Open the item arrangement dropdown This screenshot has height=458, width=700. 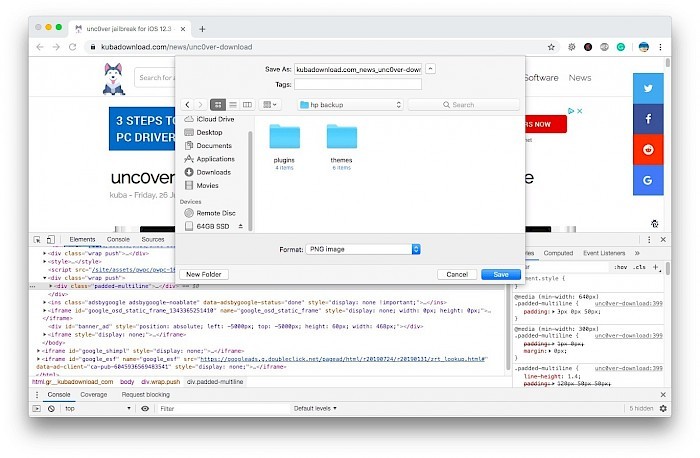click(270, 104)
